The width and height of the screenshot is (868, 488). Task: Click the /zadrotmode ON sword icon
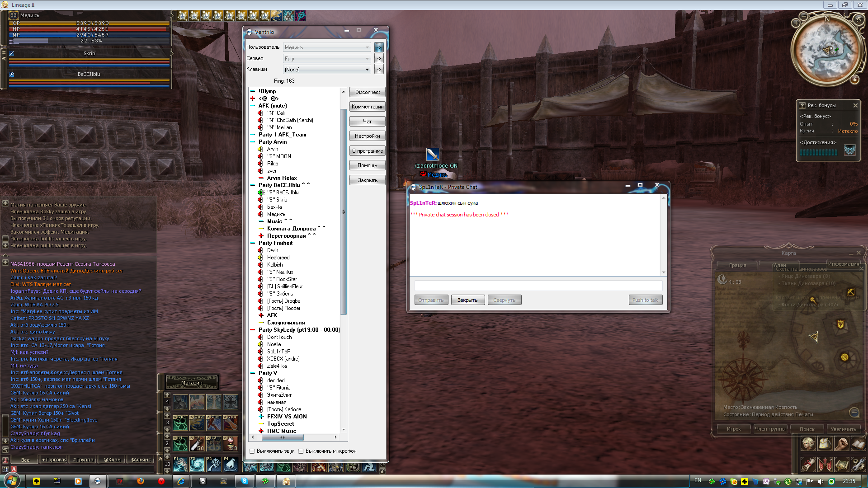coord(433,155)
